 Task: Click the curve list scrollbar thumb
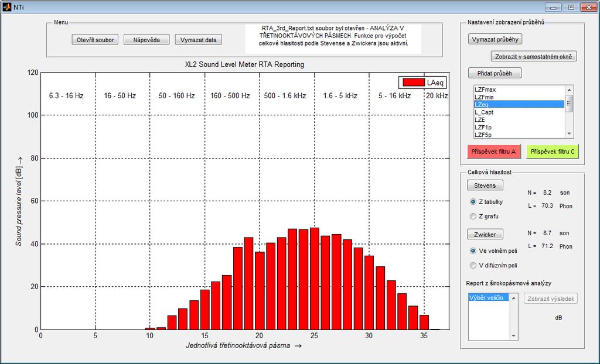click(x=569, y=104)
